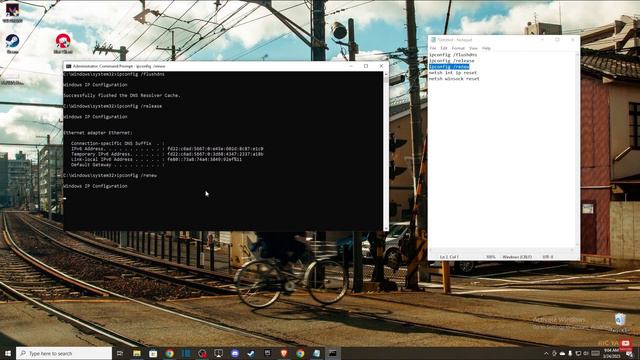640x360 pixels.
Task: Minimize the Notepad window
Action: 542,40
